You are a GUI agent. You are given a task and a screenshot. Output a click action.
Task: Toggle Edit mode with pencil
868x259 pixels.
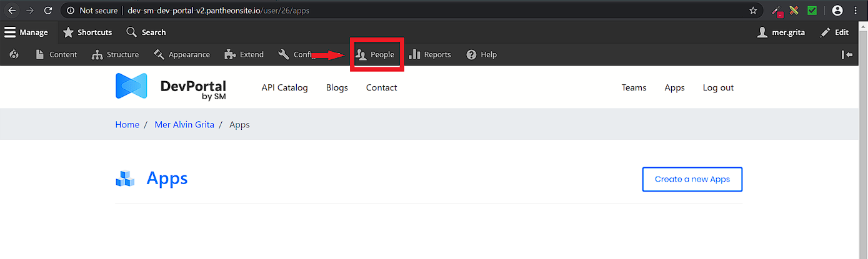(x=834, y=32)
